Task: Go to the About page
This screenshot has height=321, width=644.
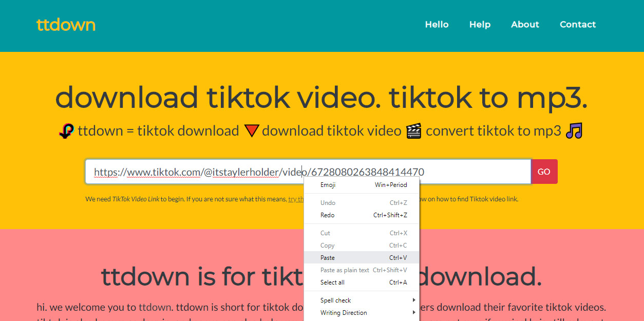Action: coord(525,25)
